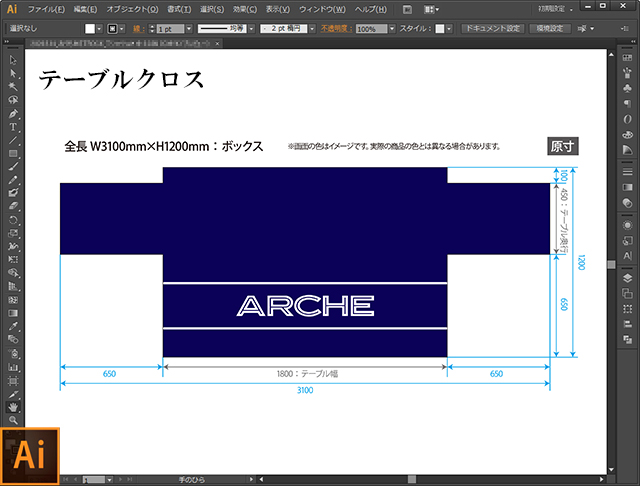
Task: Select the Paintbrush tool
Action: coord(13,166)
